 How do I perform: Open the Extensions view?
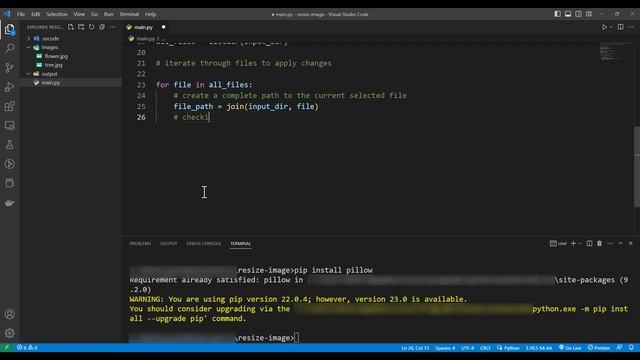point(9,106)
